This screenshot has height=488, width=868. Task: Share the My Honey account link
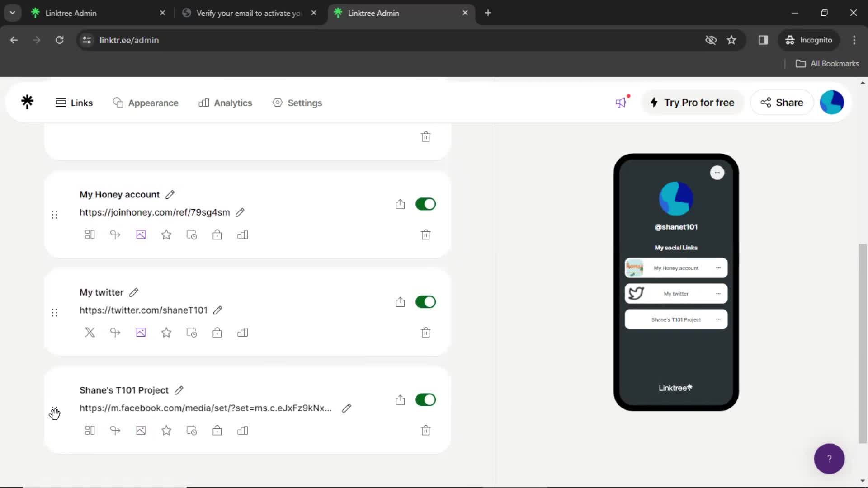click(x=400, y=204)
